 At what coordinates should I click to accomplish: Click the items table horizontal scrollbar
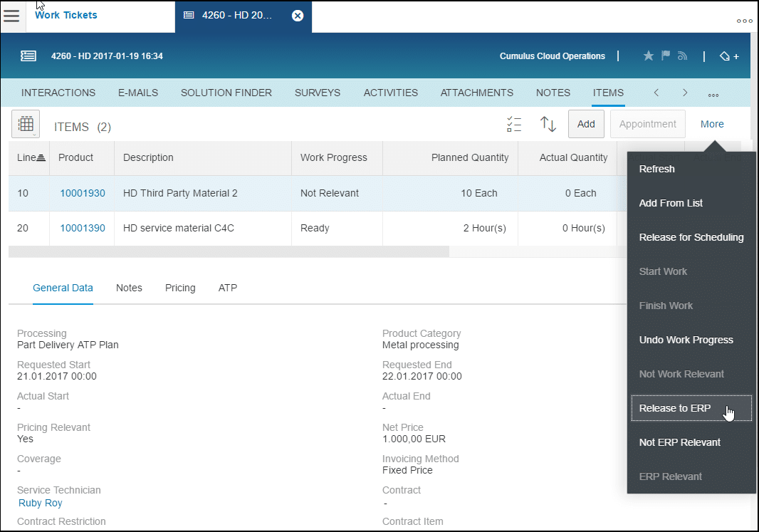tap(228, 251)
